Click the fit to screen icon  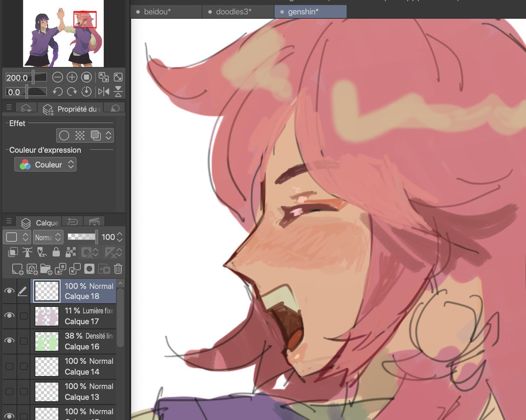118,78
